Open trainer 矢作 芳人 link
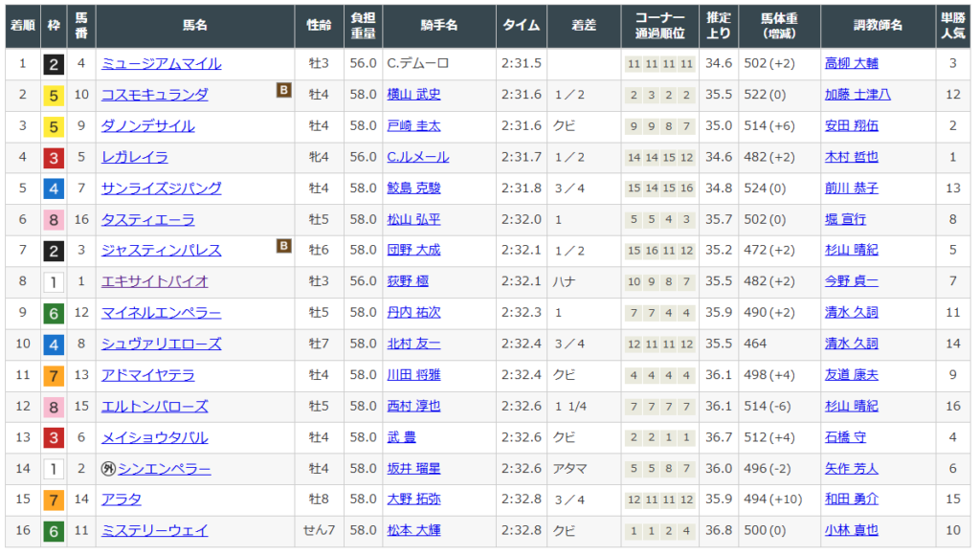980x555 pixels. point(851,469)
